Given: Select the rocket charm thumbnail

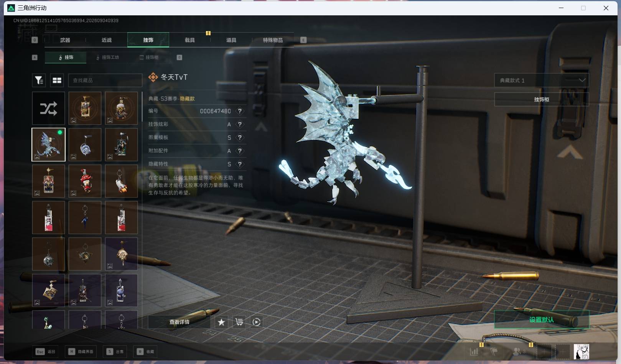Looking at the screenshot, I should click(x=121, y=181).
